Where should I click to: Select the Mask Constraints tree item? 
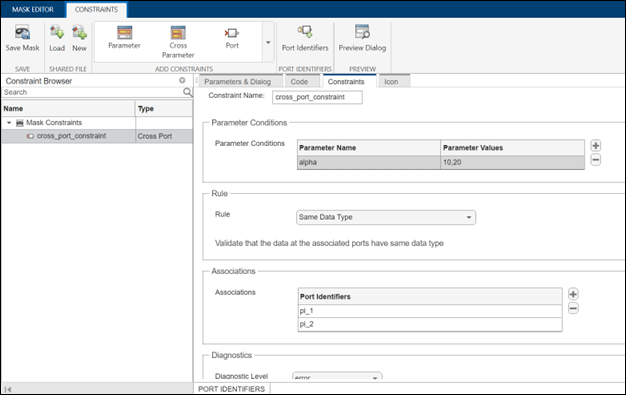(x=54, y=123)
